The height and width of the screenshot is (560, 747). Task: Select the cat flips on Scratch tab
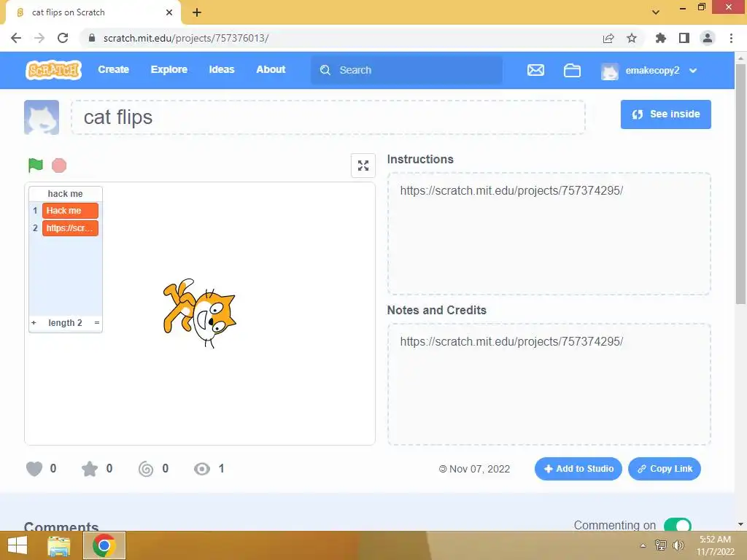pyautogui.click(x=93, y=12)
